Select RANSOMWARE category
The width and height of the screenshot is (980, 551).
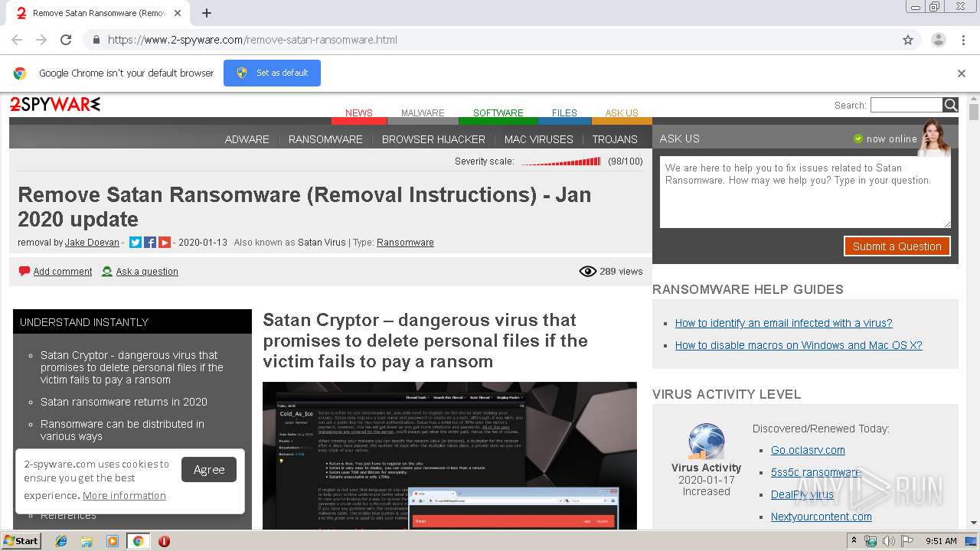pyautogui.click(x=325, y=139)
